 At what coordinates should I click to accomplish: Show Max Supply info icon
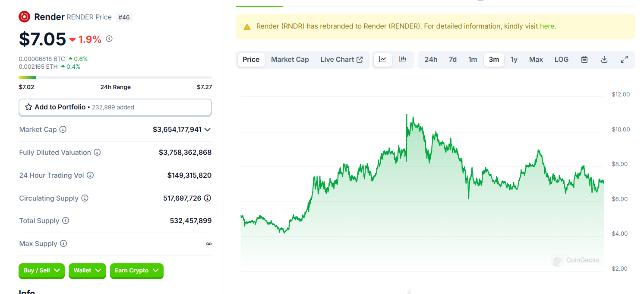63,243
